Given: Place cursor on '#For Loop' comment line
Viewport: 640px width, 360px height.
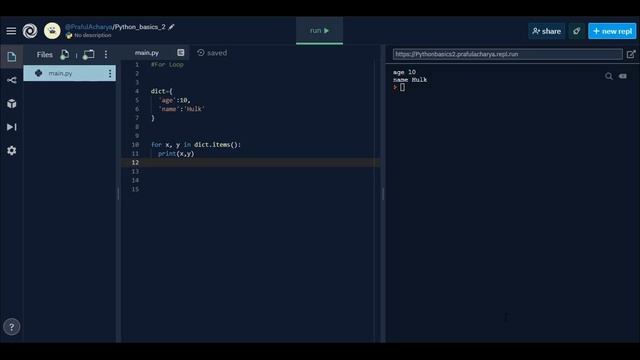Looking at the screenshot, I should point(167,65).
